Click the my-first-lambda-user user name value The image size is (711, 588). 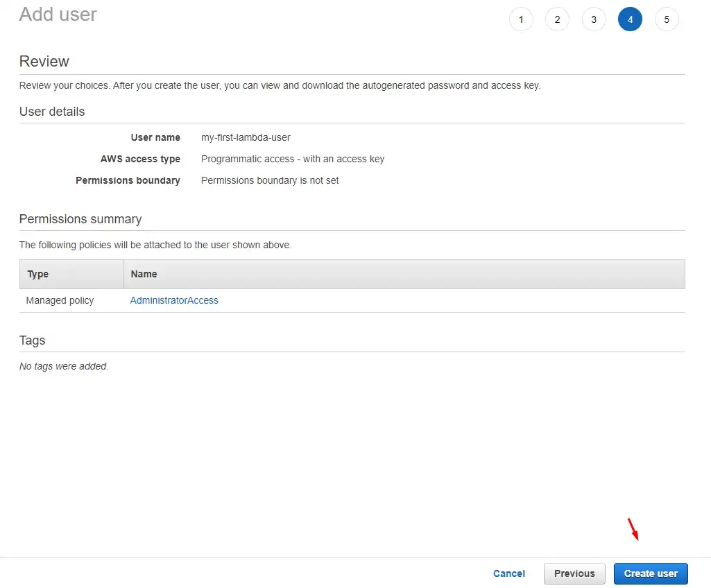tap(246, 137)
